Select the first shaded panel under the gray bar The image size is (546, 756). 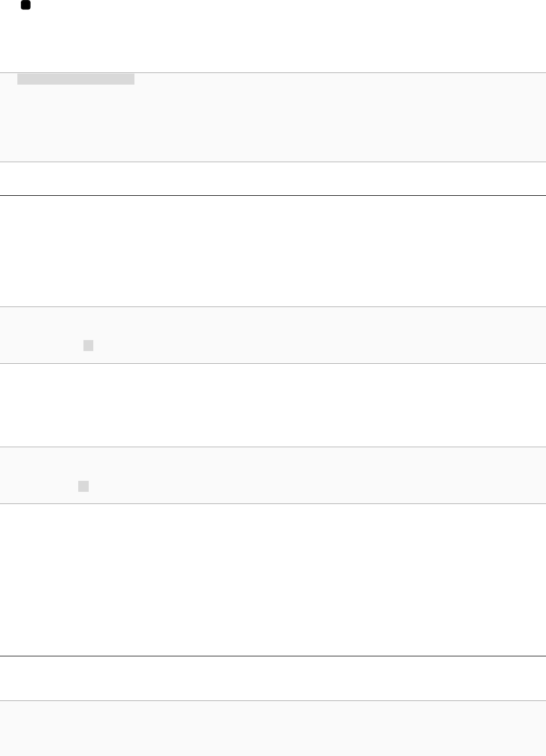click(273, 117)
